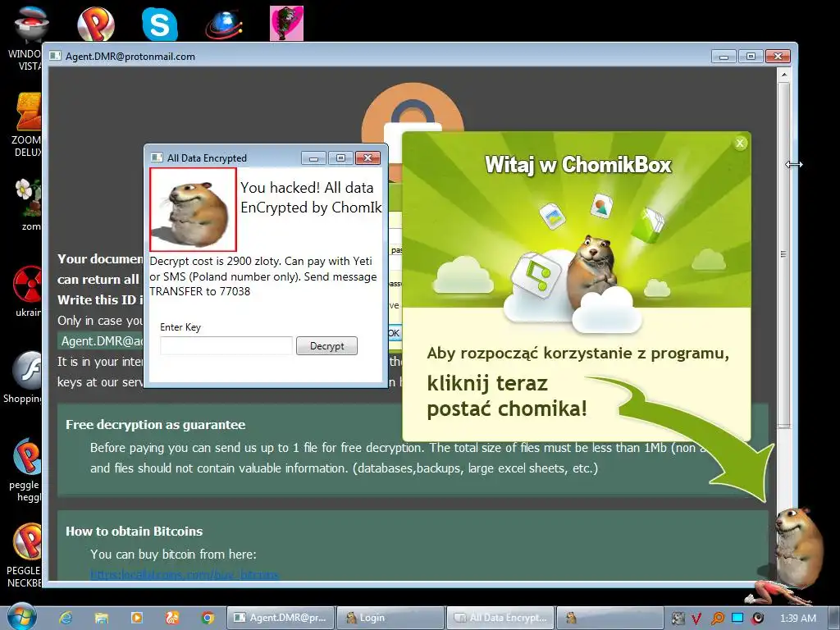Launch Google Chrome from the taskbar
Viewport: 840px width, 630px height.
208,618
